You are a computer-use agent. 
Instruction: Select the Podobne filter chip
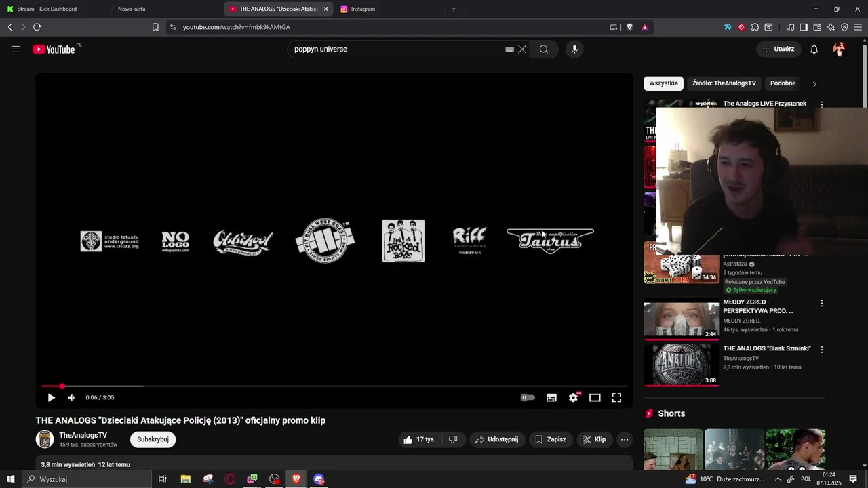pos(783,83)
